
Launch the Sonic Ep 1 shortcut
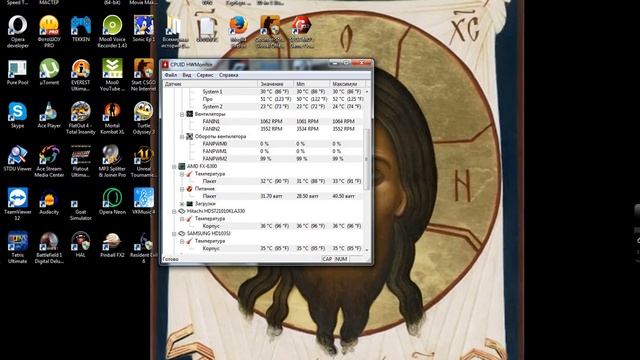point(144,29)
